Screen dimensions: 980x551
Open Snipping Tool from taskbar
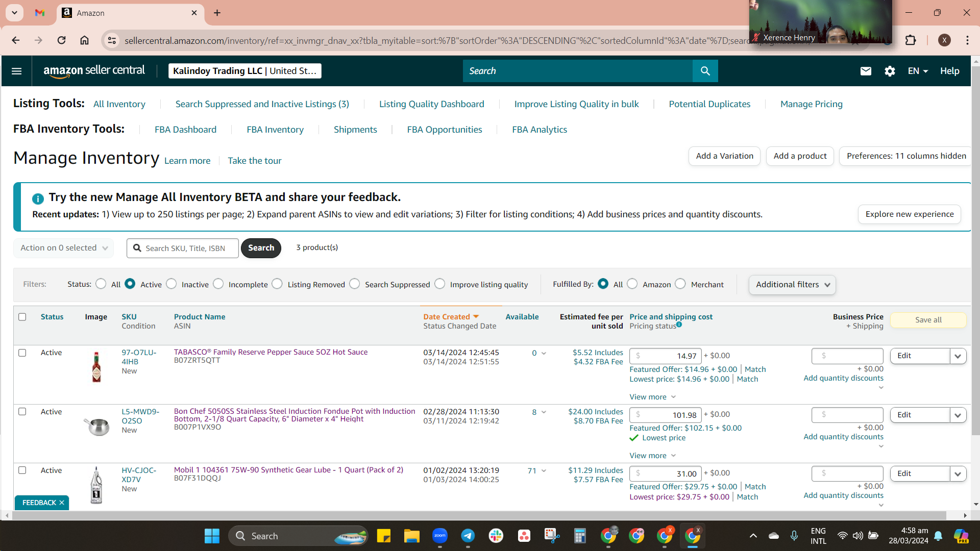point(552,536)
